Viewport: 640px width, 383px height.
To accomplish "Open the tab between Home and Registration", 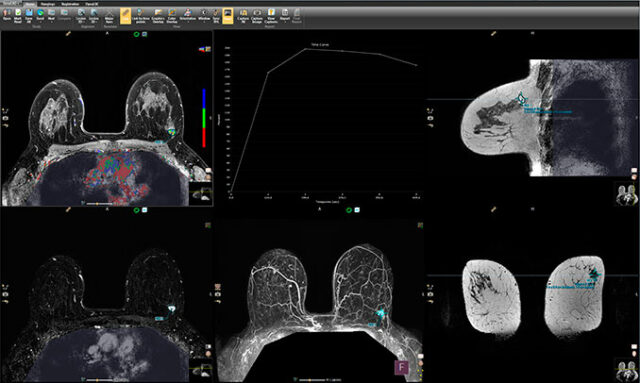I will click(x=48, y=4).
